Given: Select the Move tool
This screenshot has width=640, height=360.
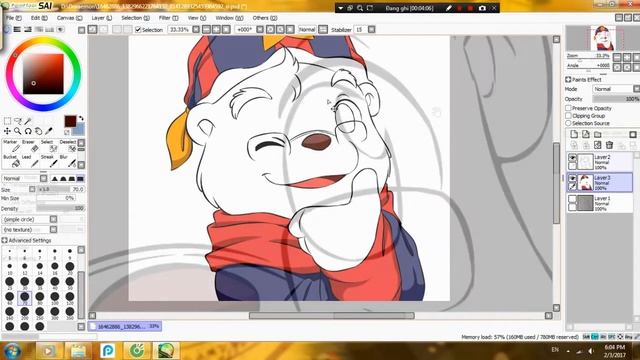Looking at the screenshot, I should (7, 131).
